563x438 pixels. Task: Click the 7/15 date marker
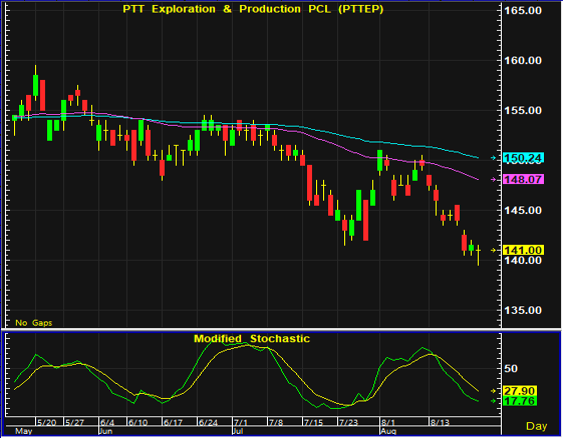coord(314,422)
